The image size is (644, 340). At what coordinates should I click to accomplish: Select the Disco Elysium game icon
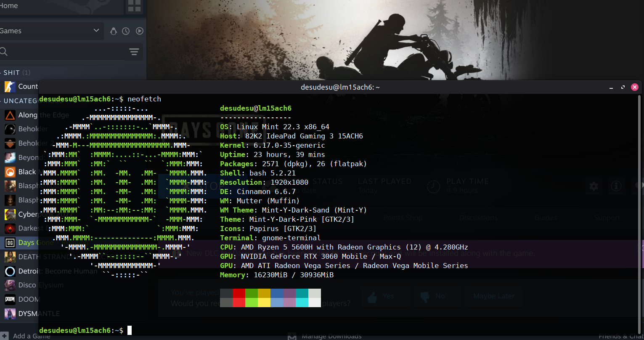[x=10, y=285]
